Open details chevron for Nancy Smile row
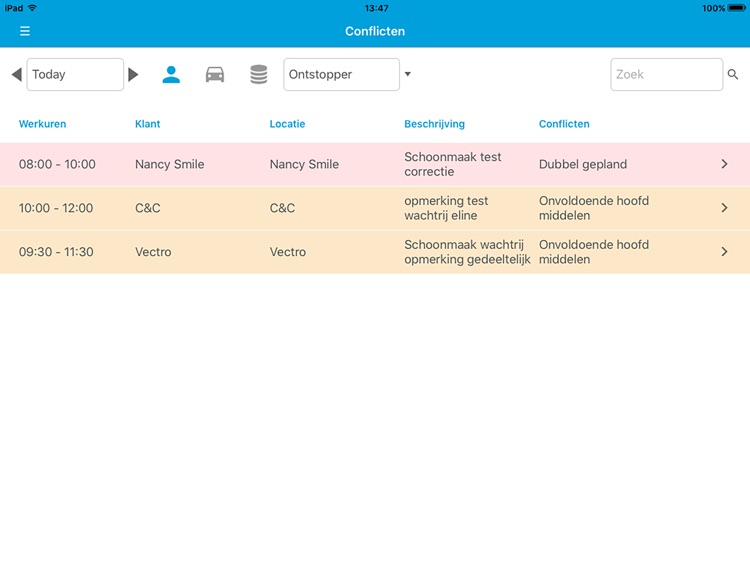 coord(724,164)
